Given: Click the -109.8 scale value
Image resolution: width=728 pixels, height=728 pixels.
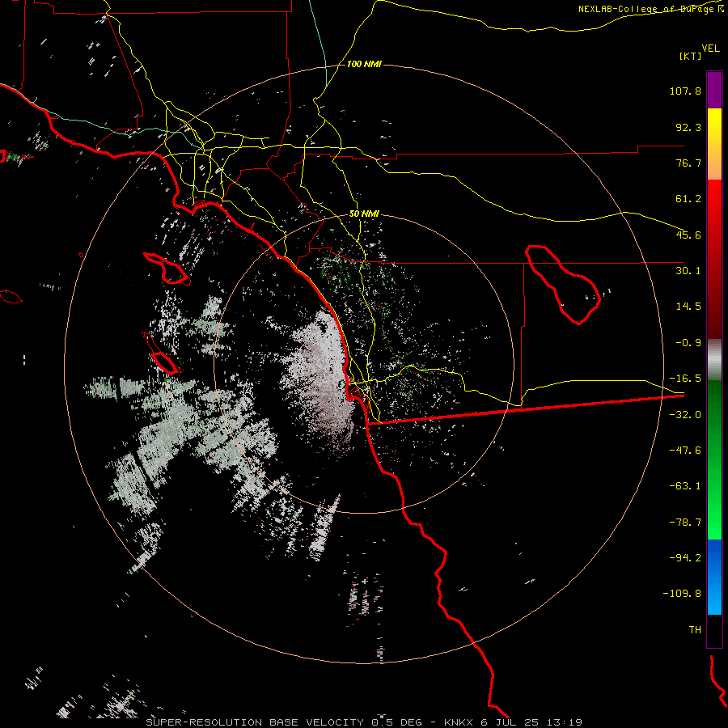Looking at the screenshot, I should tap(682, 594).
